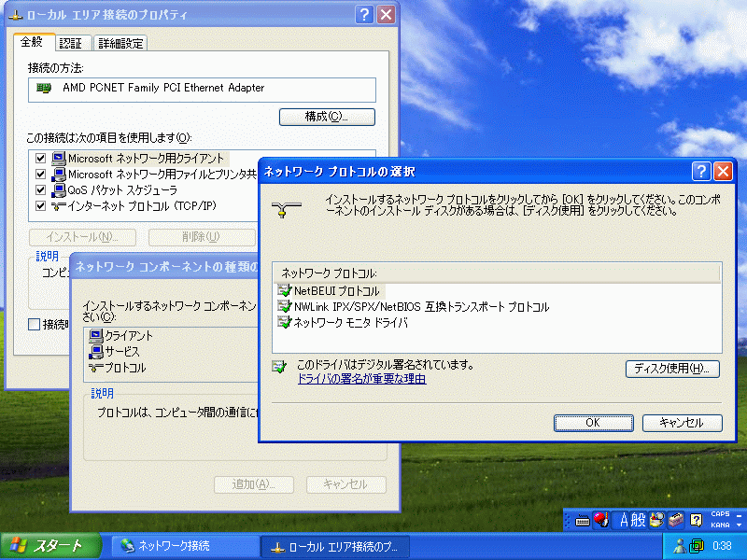Click the IME conversion mode 般 button
This screenshot has height=560, width=747.
639,520
